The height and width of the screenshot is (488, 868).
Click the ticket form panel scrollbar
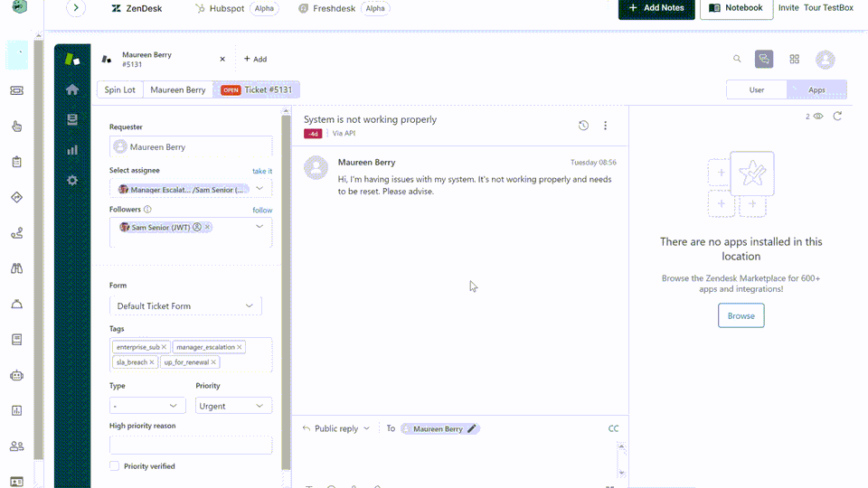(x=286, y=290)
